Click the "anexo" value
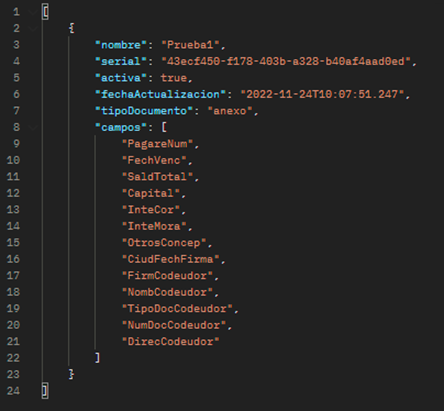The width and height of the screenshot is (444, 411). click(230, 111)
